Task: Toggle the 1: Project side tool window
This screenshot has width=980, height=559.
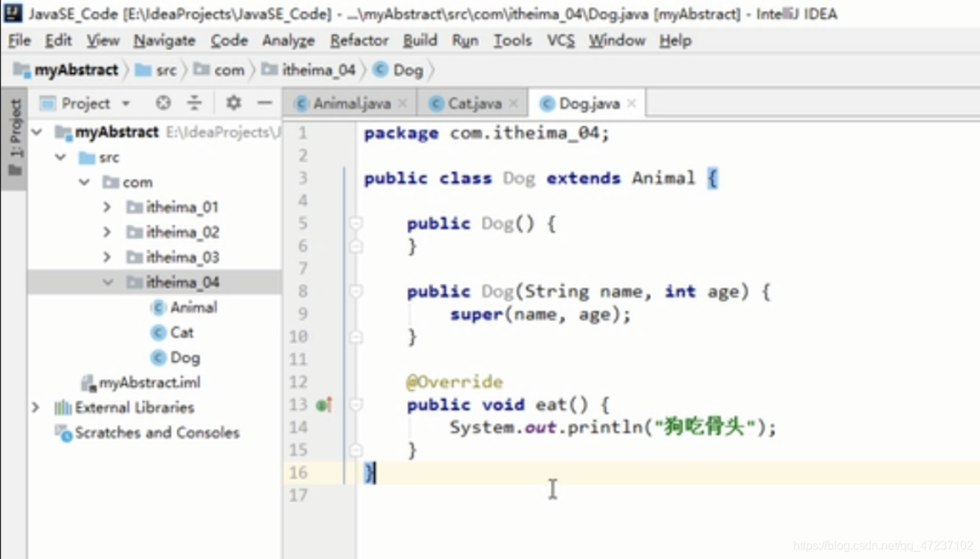Action: tap(14, 139)
